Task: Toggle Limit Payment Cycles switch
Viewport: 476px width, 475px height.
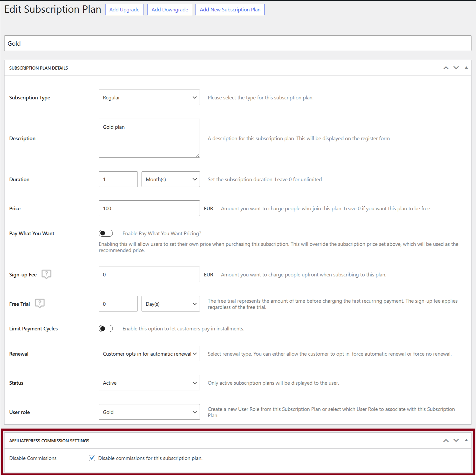Action: click(106, 329)
